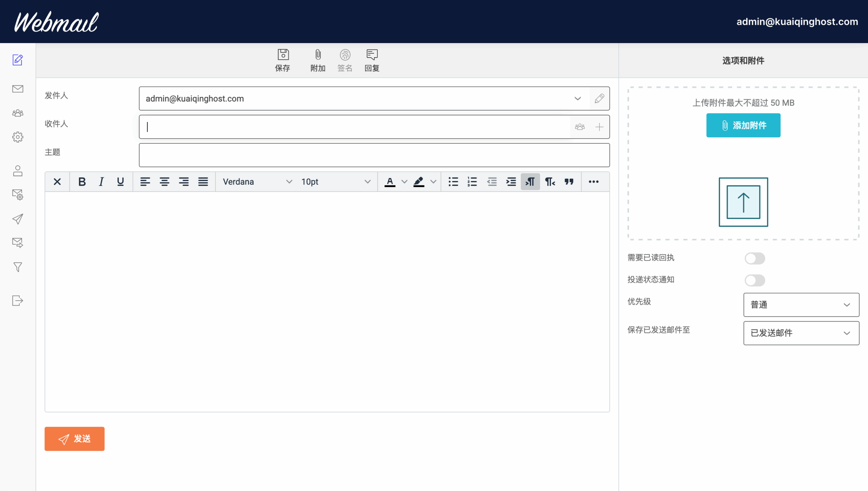Center align the text

click(164, 182)
